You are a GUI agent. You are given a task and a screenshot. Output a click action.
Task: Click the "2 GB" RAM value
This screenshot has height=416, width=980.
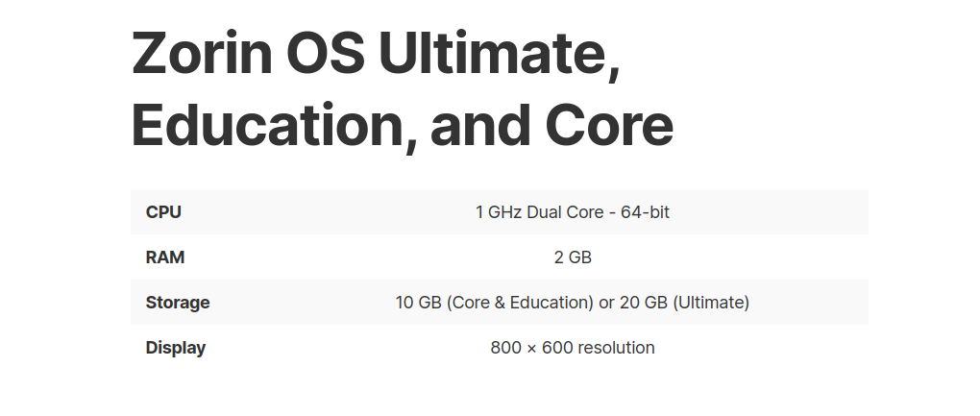573,257
